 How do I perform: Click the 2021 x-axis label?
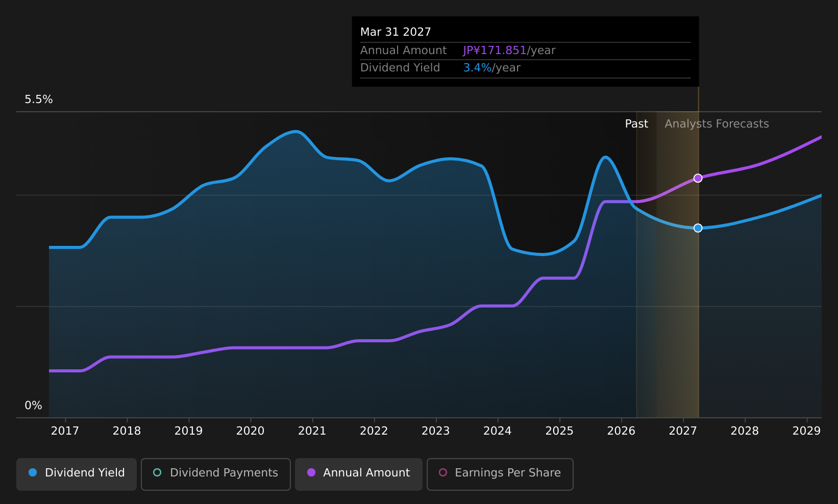point(312,431)
